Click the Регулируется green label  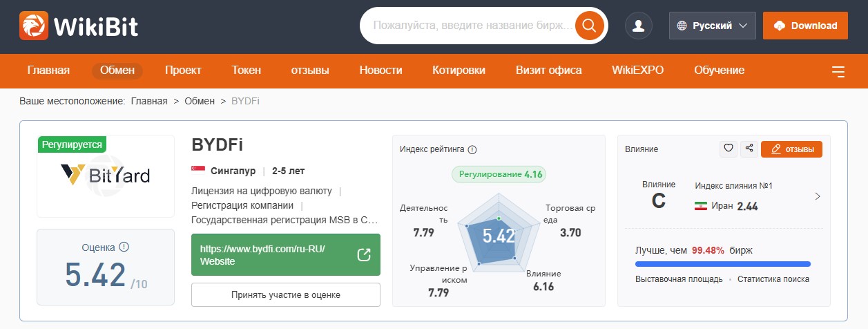pyautogui.click(x=72, y=144)
